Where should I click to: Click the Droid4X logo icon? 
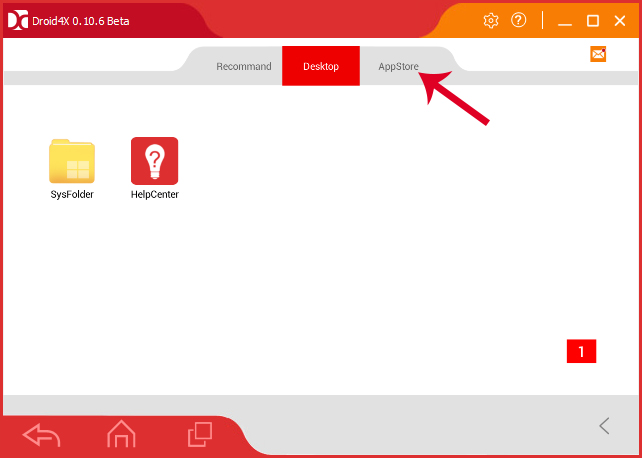(18, 20)
